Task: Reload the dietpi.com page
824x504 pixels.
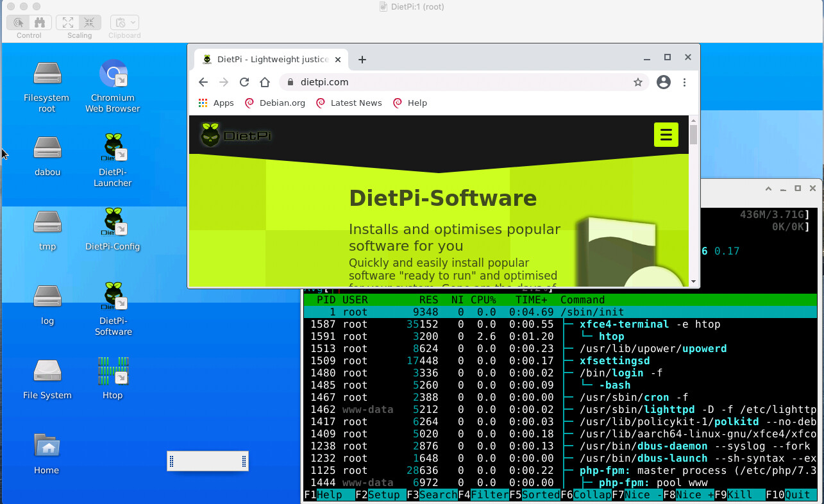Action: [x=244, y=82]
